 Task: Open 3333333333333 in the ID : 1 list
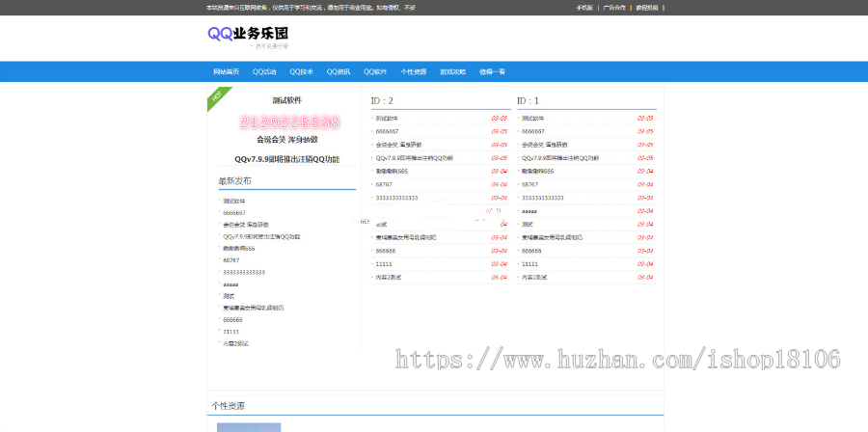tap(543, 198)
